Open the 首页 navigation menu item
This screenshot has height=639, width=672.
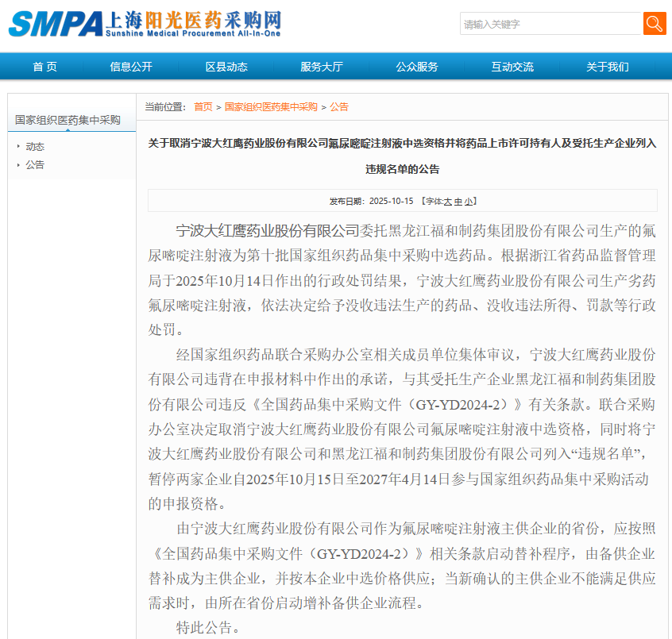(x=44, y=67)
